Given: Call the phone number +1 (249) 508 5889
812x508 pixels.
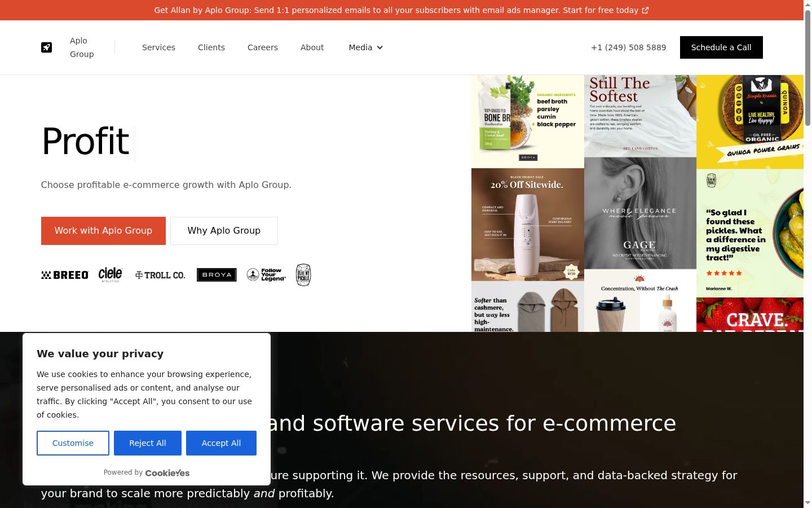Looking at the screenshot, I should 629,47.
